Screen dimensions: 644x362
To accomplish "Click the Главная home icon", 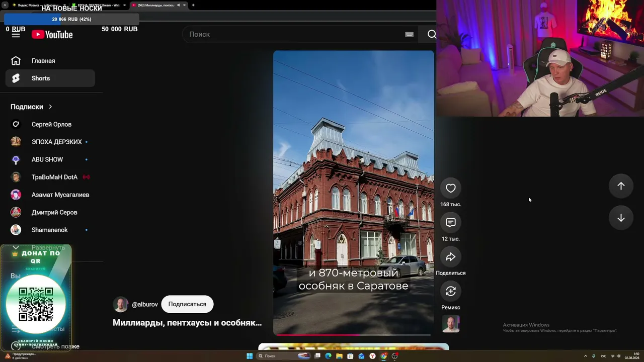I will coord(16,61).
